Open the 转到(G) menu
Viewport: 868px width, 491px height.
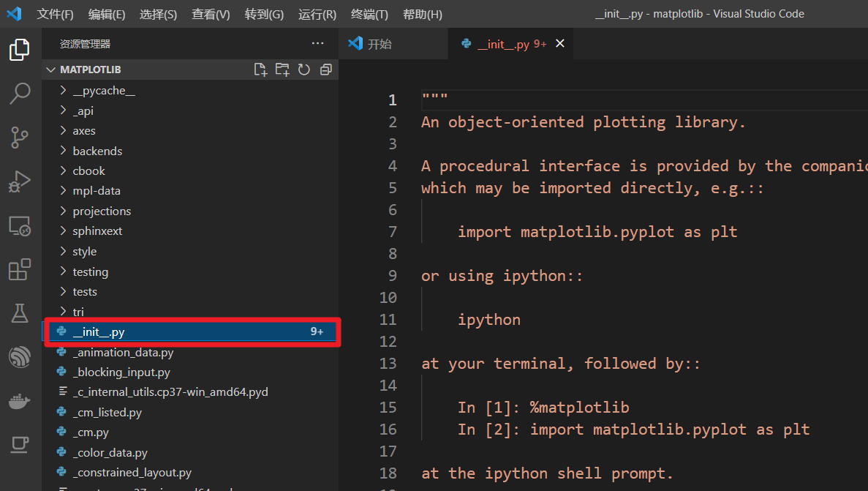(x=264, y=15)
